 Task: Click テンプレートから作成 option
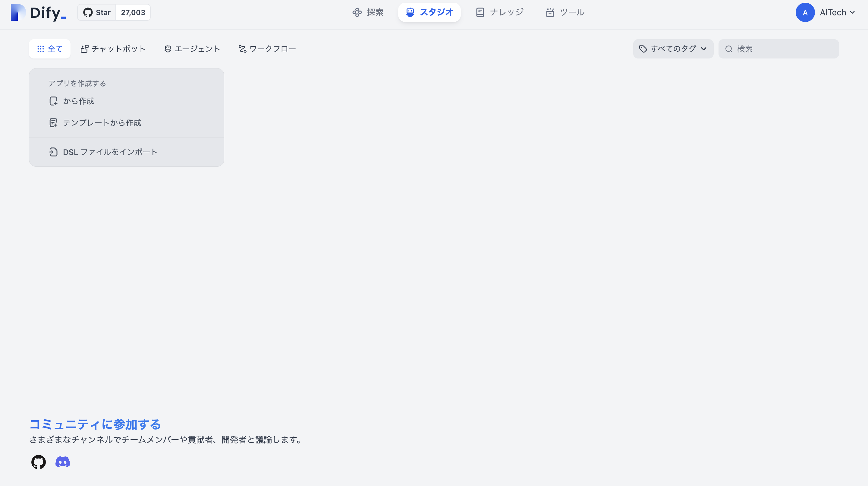(x=102, y=123)
